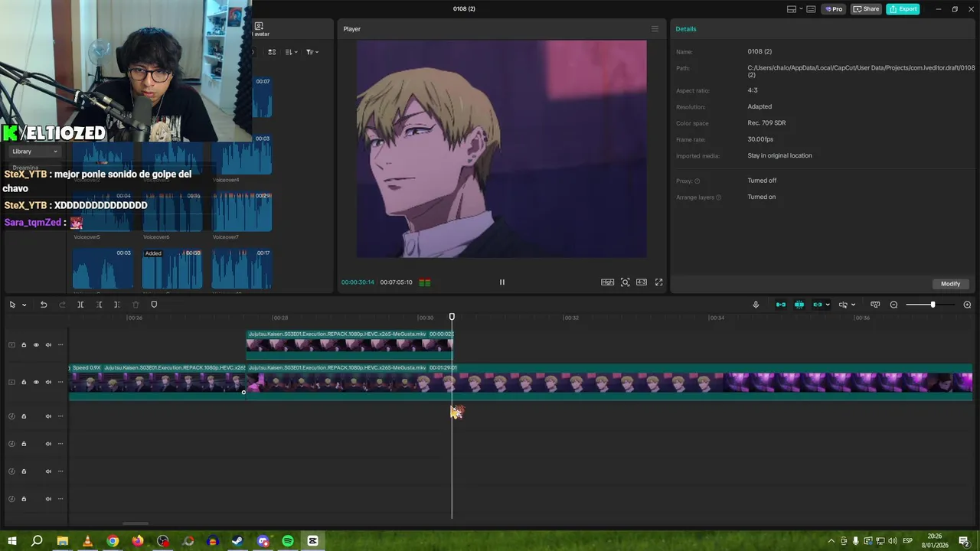Click the selection pointer tool
Screen dimensions: 980x551
point(12,305)
